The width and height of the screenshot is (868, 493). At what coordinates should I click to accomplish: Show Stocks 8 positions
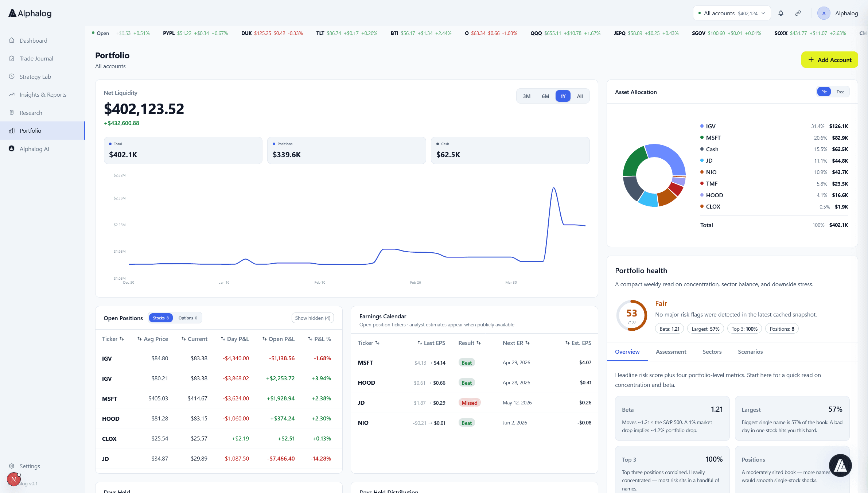[x=161, y=318]
